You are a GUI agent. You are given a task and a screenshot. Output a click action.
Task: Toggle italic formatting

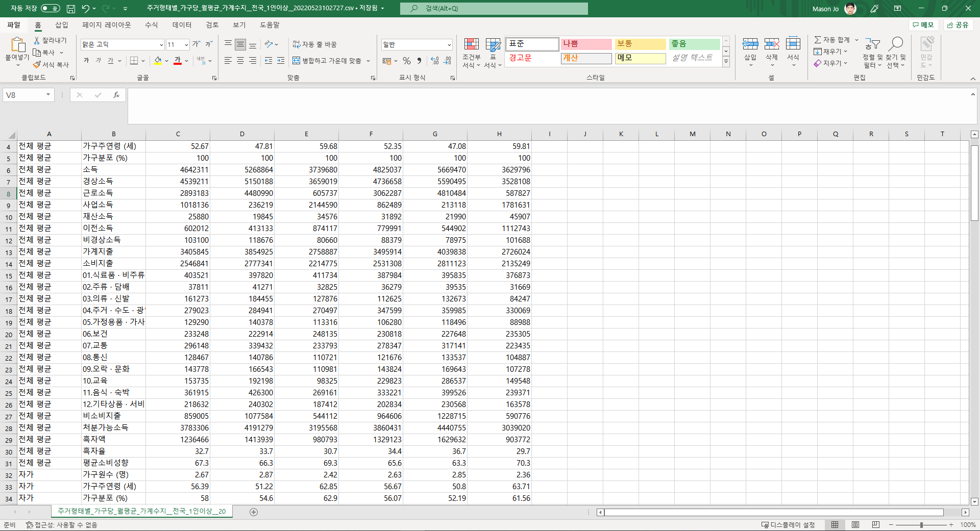(x=98, y=61)
